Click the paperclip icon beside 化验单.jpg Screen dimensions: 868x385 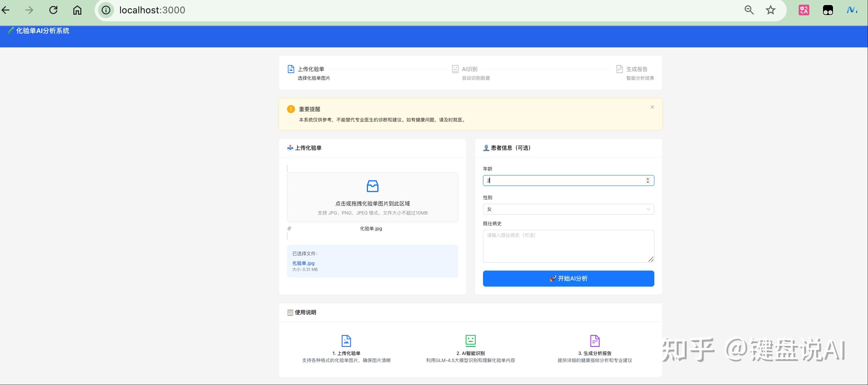pyautogui.click(x=289, y=229)
